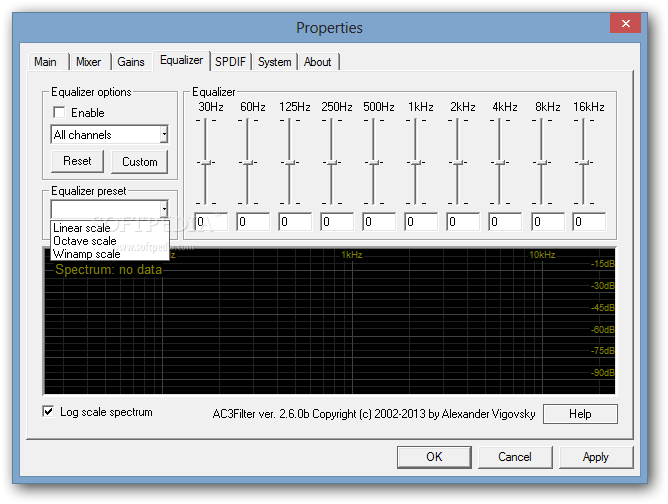
Task: Select the Equalizer tab
Action: point(181,60)
